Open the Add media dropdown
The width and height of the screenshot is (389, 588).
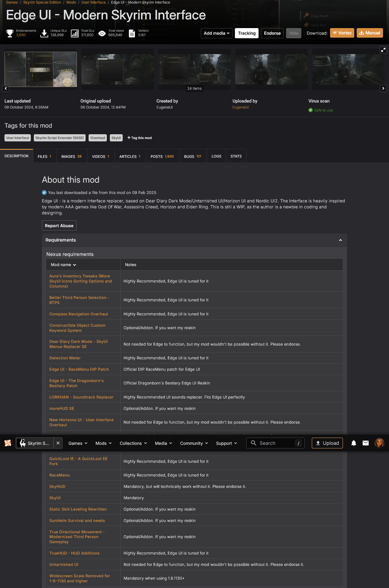click(x=217, y=33)
